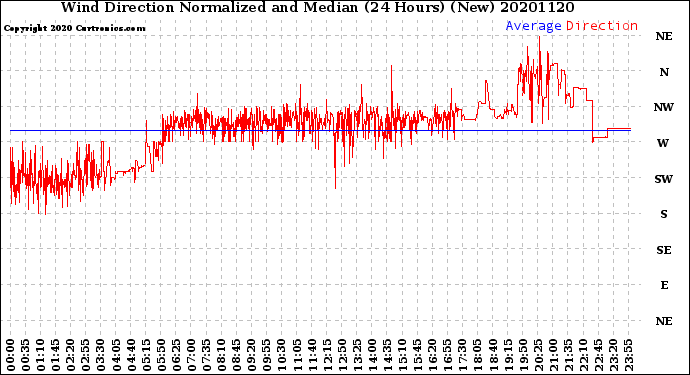
Task: Click the 11:40 time axis label
Action: click(x=312, y=355)
